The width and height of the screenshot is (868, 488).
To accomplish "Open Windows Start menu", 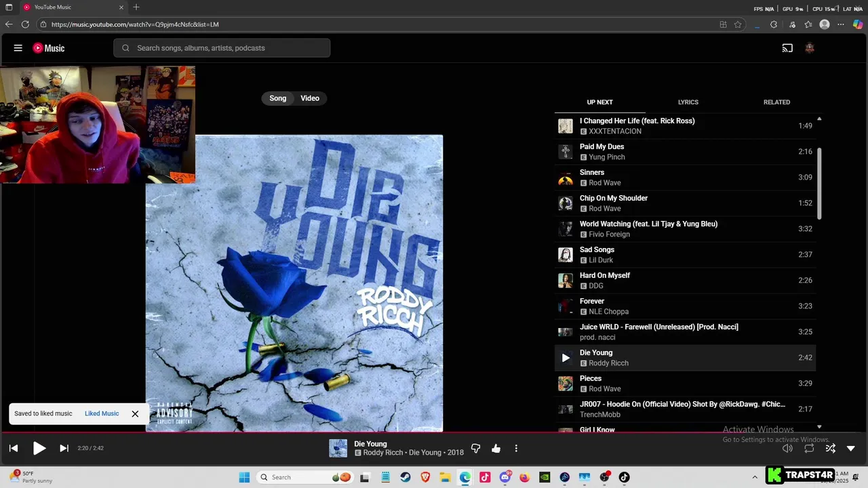I will (244, 477).
